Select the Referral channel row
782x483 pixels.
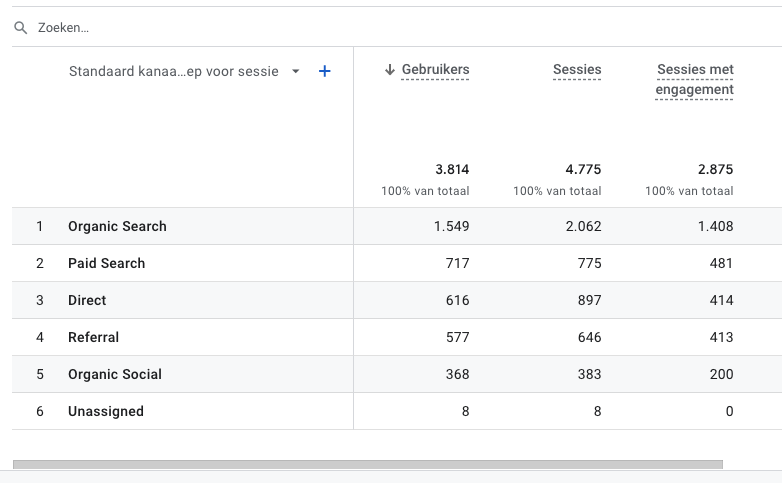pyautogui.click(x=93, y=337)
